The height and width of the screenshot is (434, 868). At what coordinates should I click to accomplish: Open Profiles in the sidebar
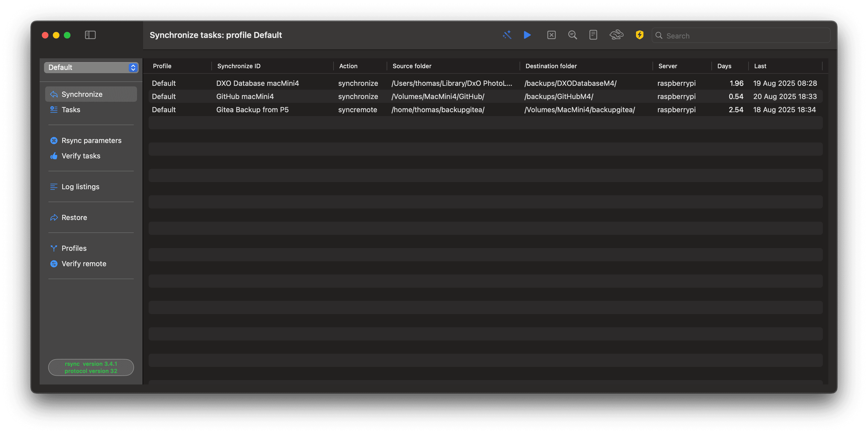(x=74, y=248)
